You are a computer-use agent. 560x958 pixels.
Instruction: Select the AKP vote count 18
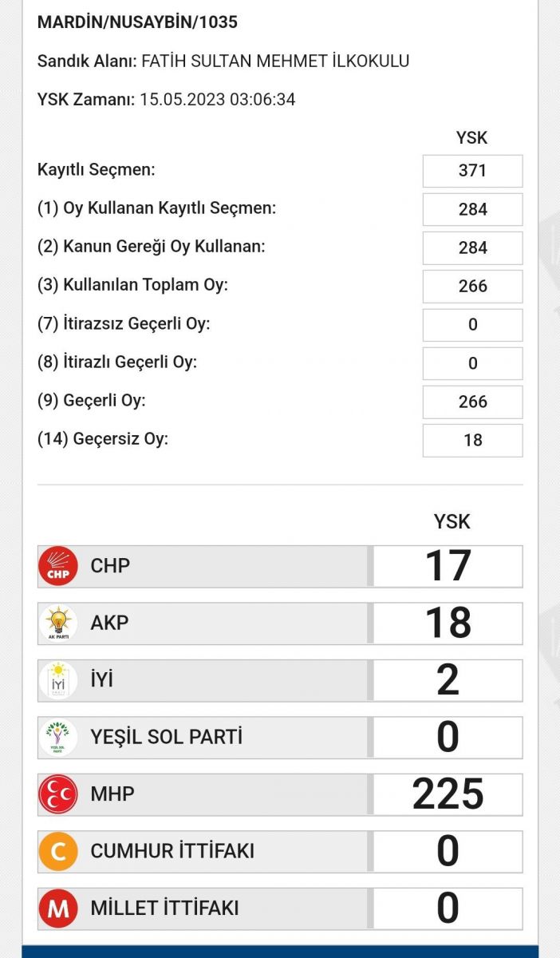[x=448, y=623]
